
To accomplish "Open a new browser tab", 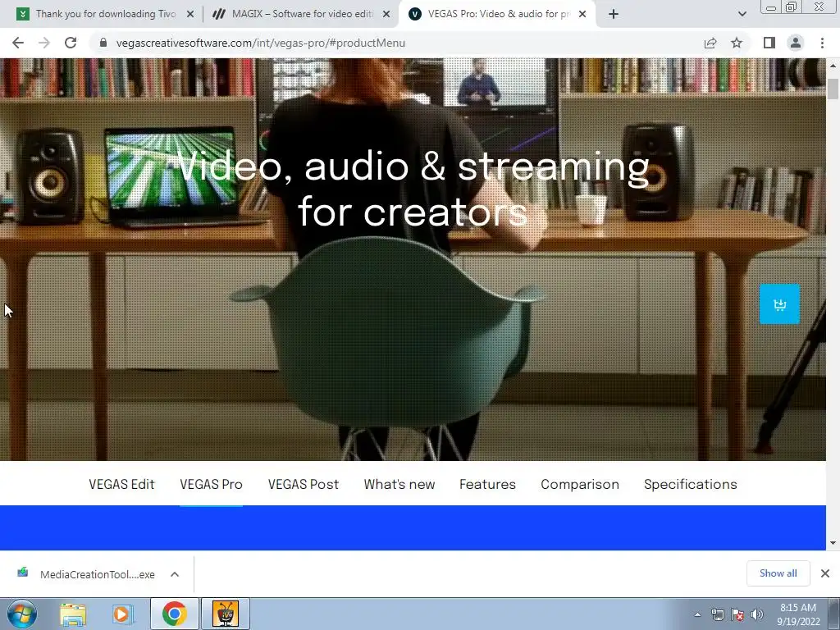I will coord(614,14).
